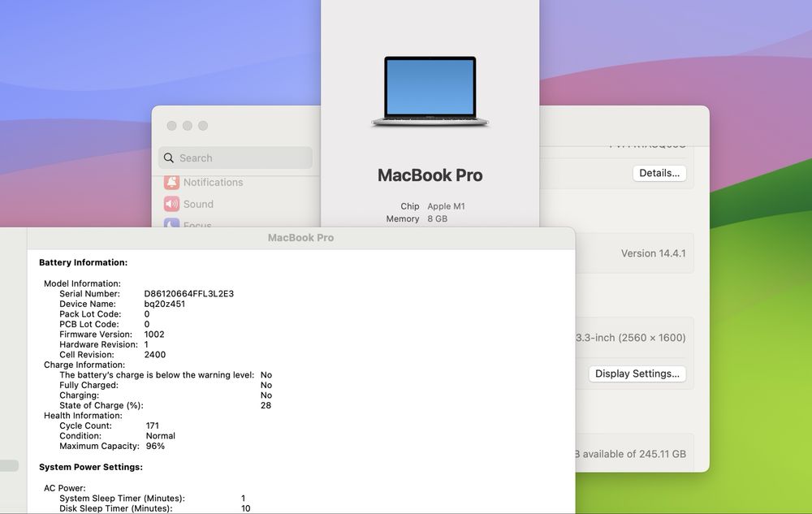Screen dimensions: 812x514
Task: Click the Memory value 8 GB
Action: point(437,219)
